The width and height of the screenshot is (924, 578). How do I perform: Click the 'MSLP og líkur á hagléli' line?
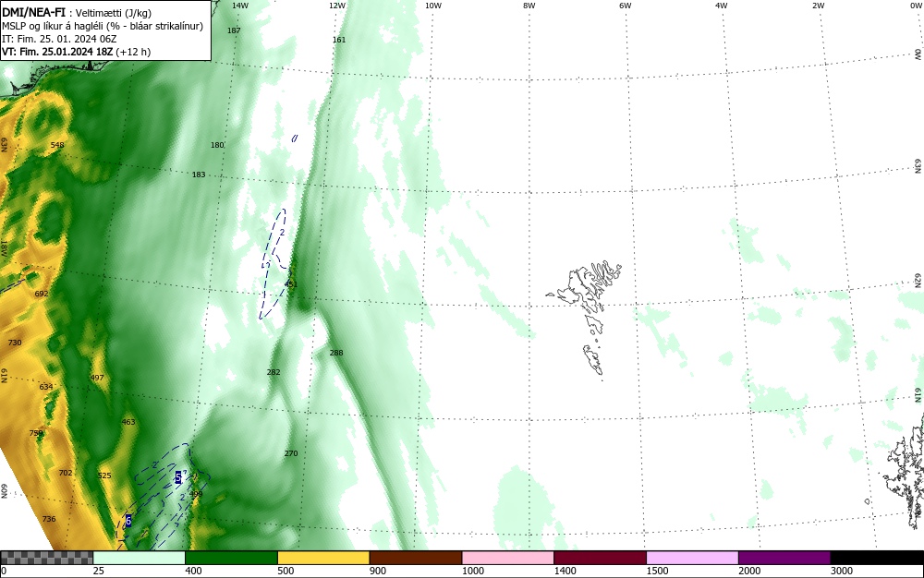coord(103,26)
